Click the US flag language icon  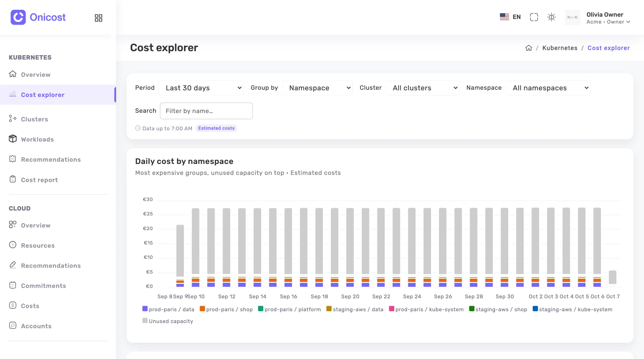point(504,17)
